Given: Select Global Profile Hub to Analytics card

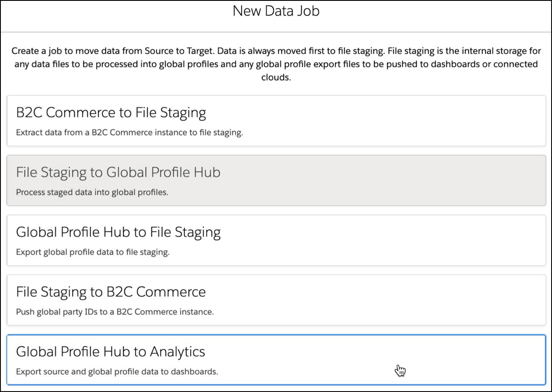Looking at the screenshot, I should [x=276, y=360].
